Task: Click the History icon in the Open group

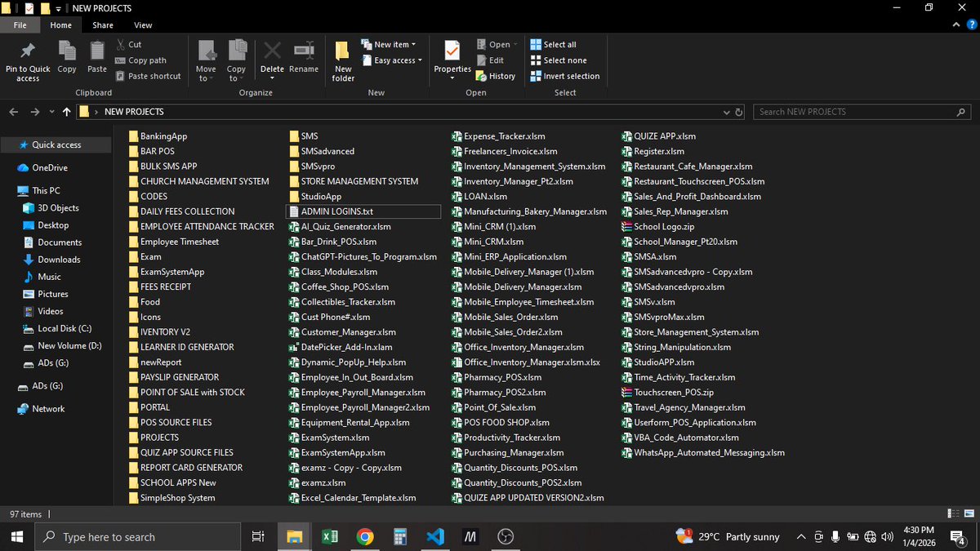Action: point(496,75)
